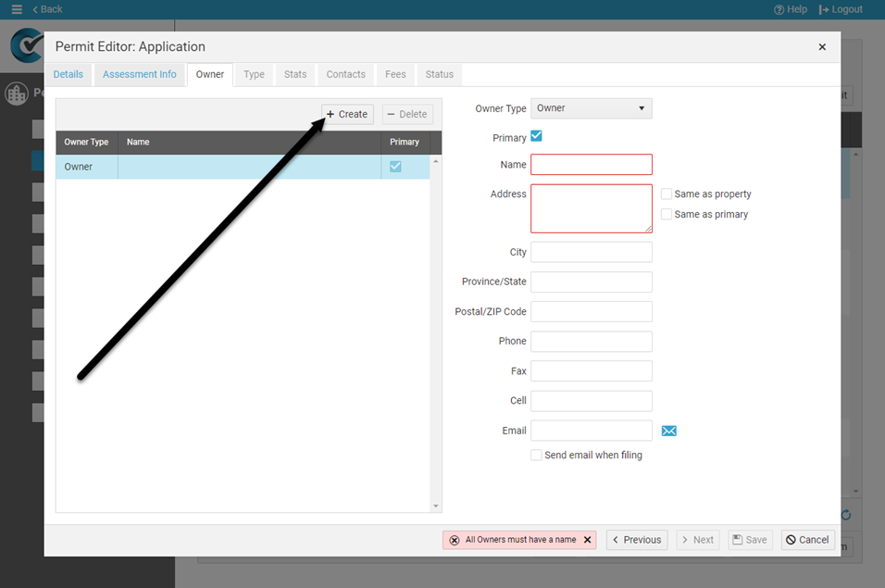This screenshot has height=588, width=885.
Task: Switch to the Details tab
Action: [68, 74]
